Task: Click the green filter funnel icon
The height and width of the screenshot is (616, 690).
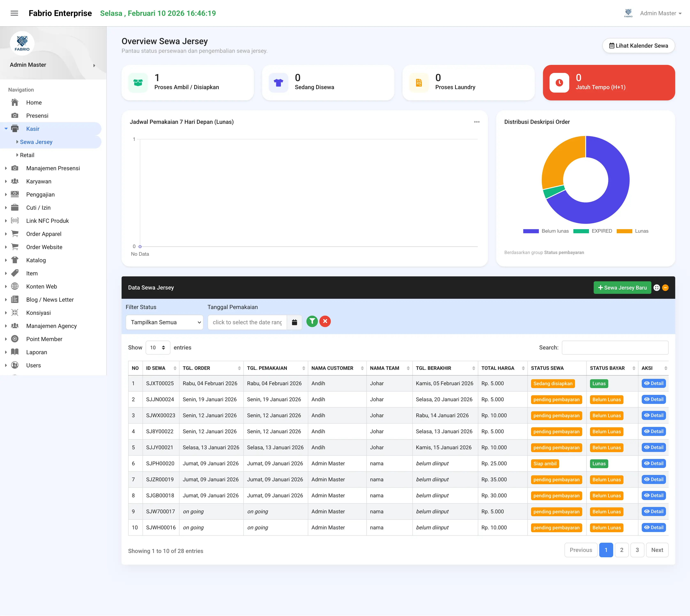Action: pyautogui.click(x=312, y=321)
